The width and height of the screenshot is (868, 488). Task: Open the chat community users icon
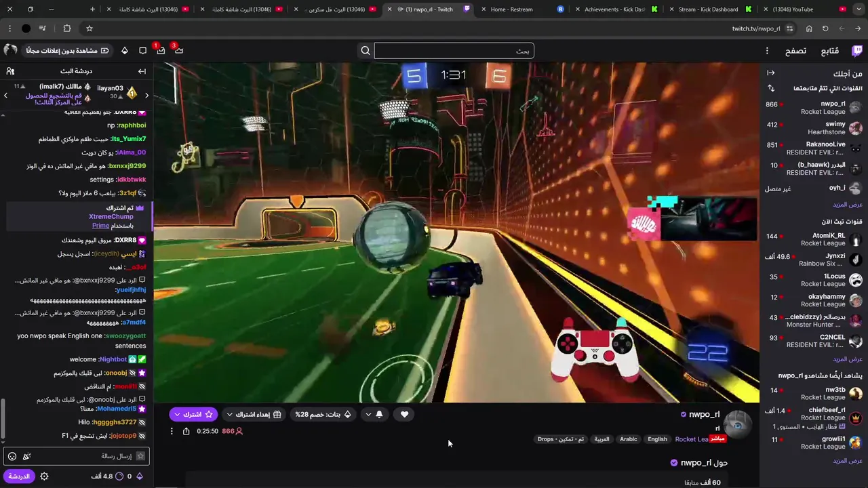click(10, 71)
